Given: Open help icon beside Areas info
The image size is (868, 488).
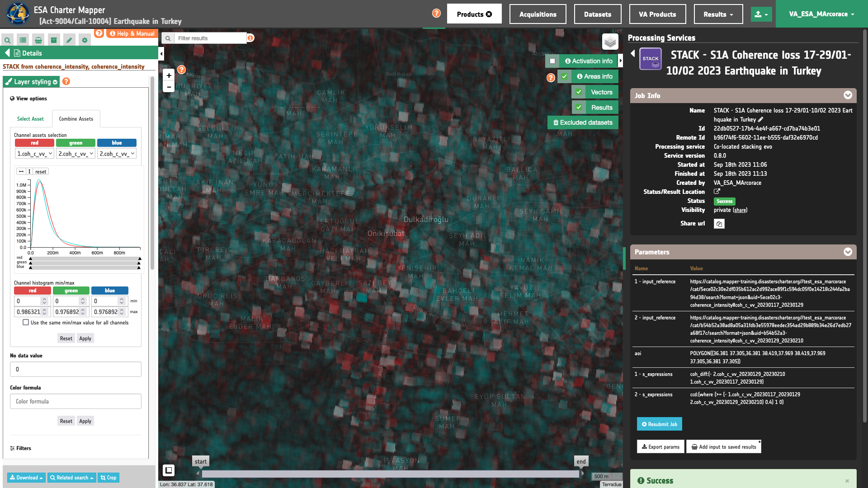Looking at the screenshot, I should [x=551, y=78].
